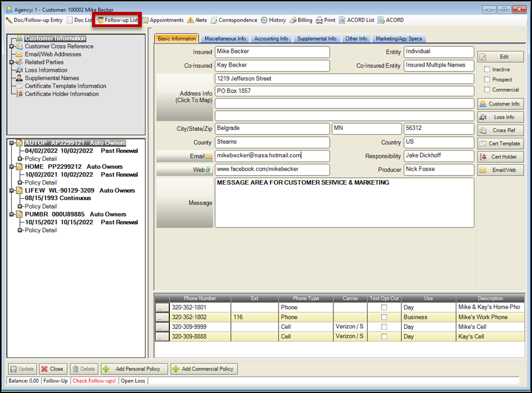Select Certificate Holder Information tree item
Image resolution: width=532 pixels, height=393 pixels.
click(62, 94)
